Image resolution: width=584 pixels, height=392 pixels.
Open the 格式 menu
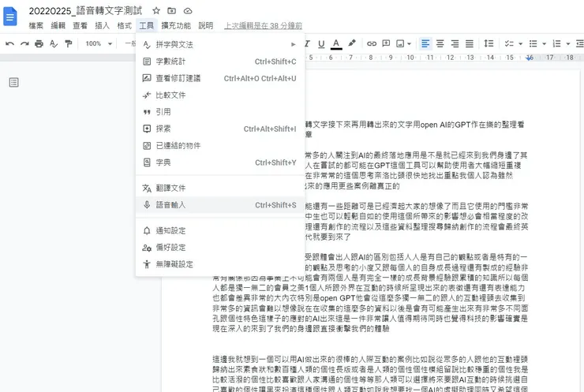point(125,26)
